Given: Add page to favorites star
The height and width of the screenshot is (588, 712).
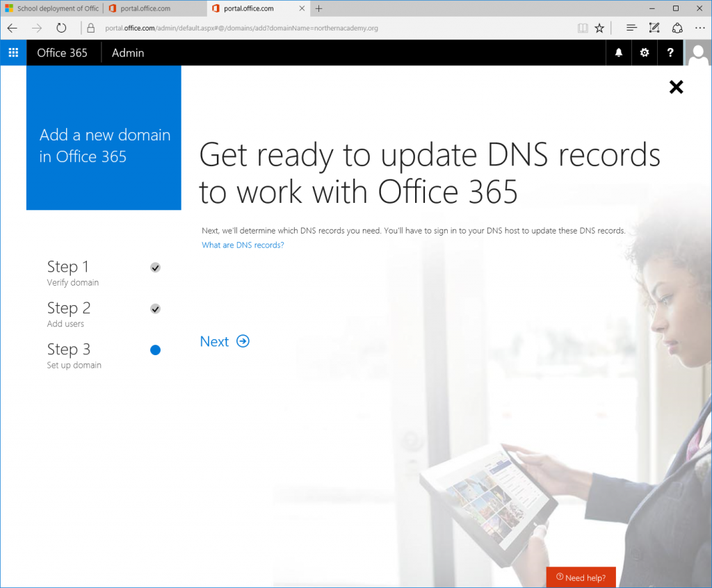Looking at the screenshot, I should click(x=599, y=28).
